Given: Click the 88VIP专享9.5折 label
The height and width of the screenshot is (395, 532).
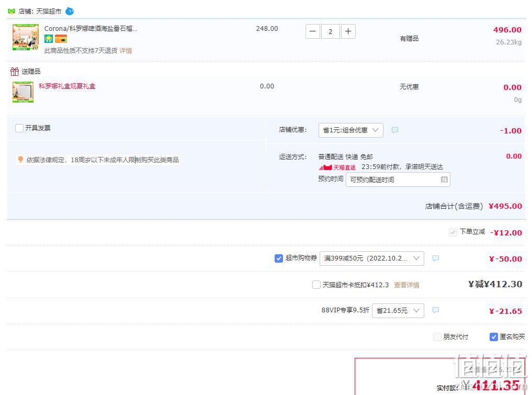Looking at the screenshot, I should [x=345, y=310].
